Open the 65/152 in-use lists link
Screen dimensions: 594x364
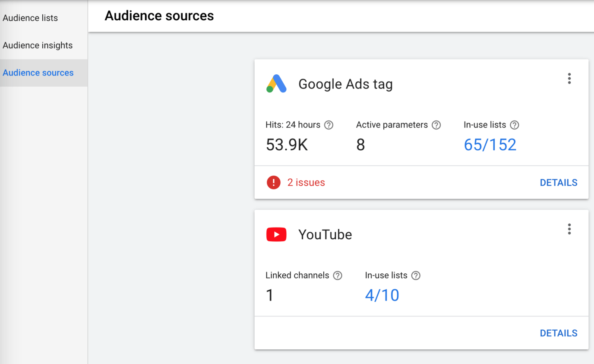point(490,145)
